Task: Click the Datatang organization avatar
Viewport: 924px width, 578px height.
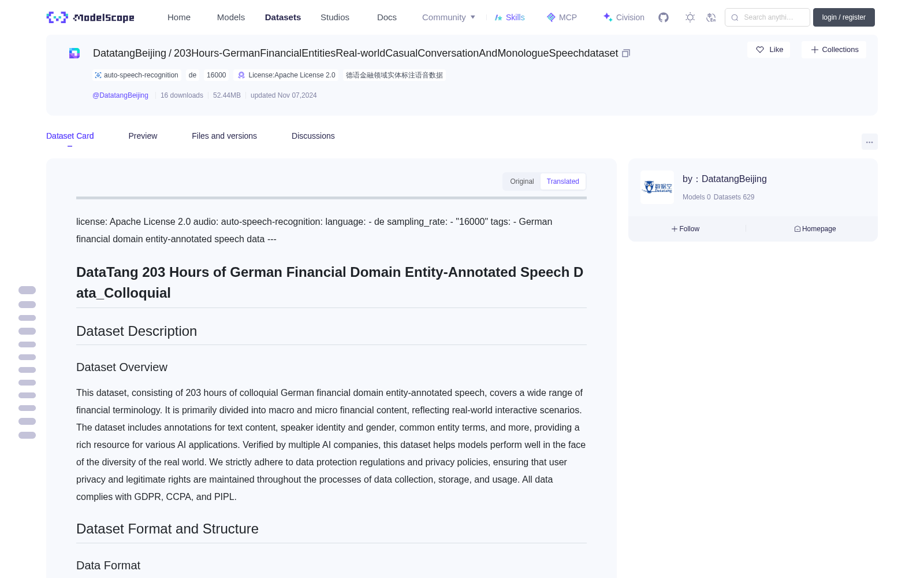Action: (657, 187)
